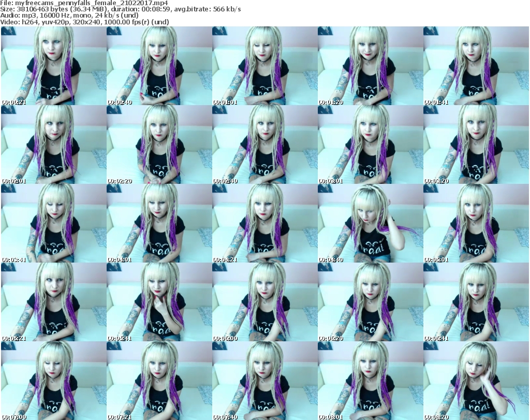The width and height of the screenshot is (530, 420).
Task: View the preview frame at 00:03:41
Action: (x=54, y=223)
